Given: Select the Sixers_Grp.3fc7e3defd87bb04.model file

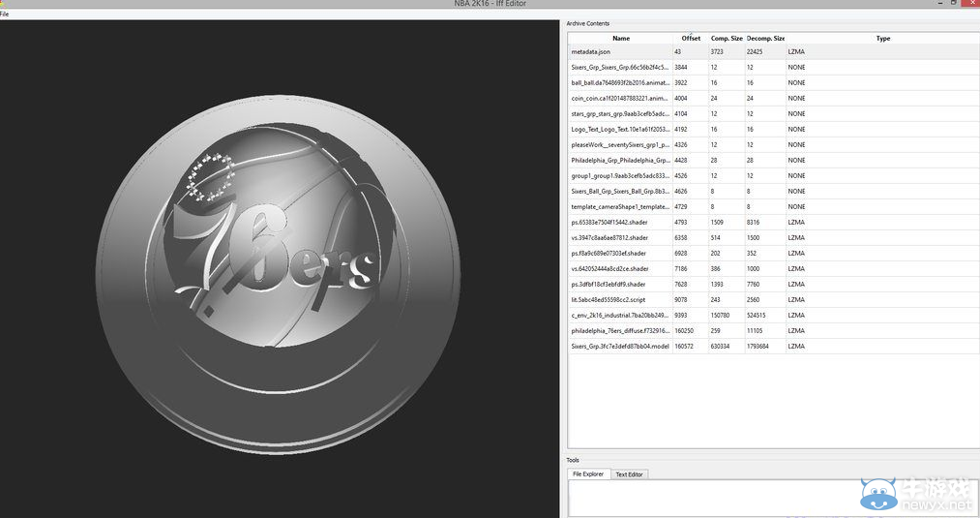Looking at the screenshot, I should [621, 346].
